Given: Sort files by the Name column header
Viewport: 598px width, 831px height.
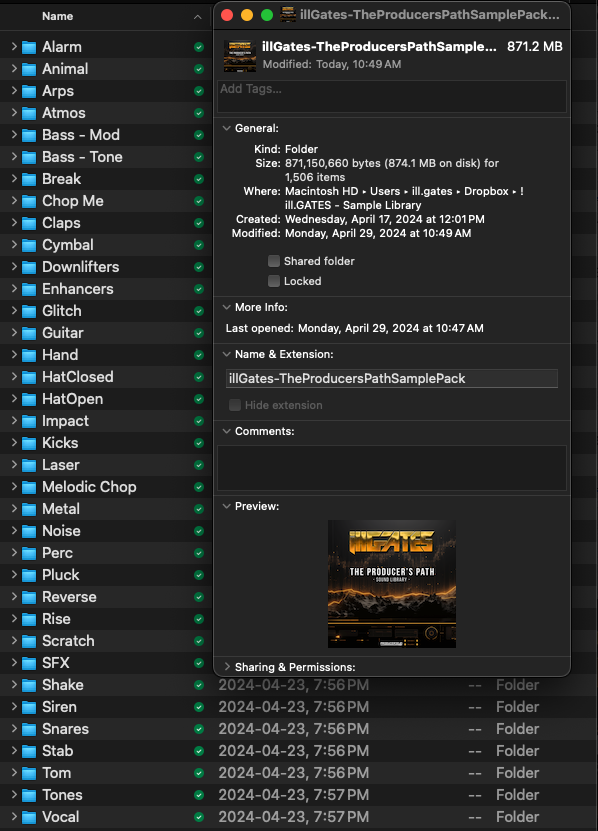Looking at the screenshot, I should point(57,16).
